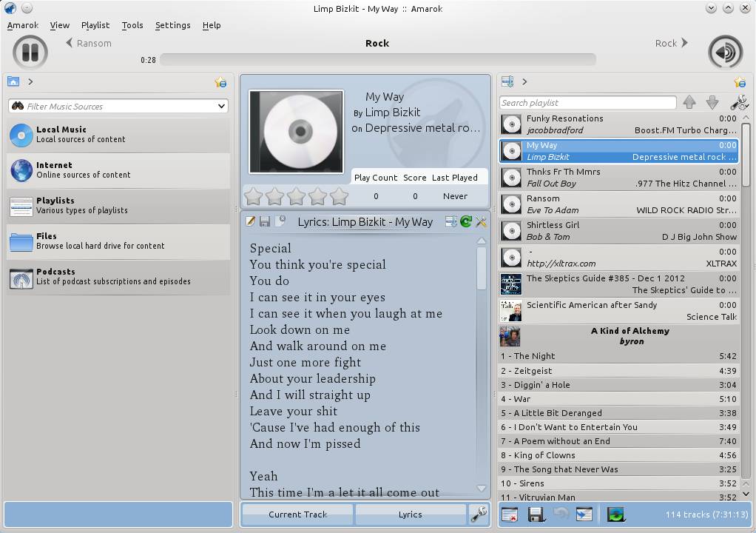The height and width of the screenshot is (533, 756).
Task: Click the track progression mode icon
Action: (x=615, y=514)
